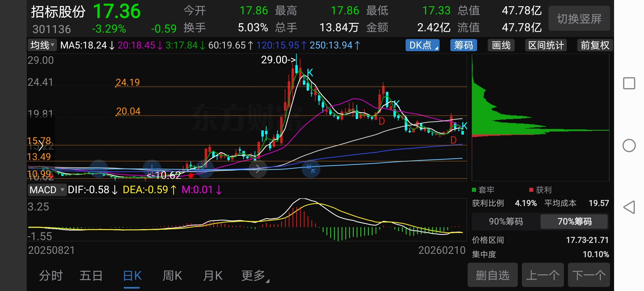Open the 均线 indicator dropdown
The width and height of the screenshot is (644, 291).
coord(42,45)
